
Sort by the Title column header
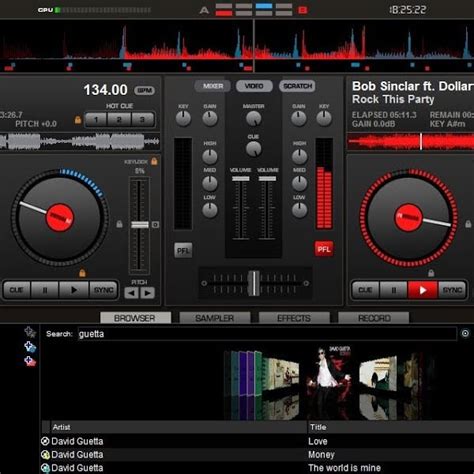click(391, 427)
